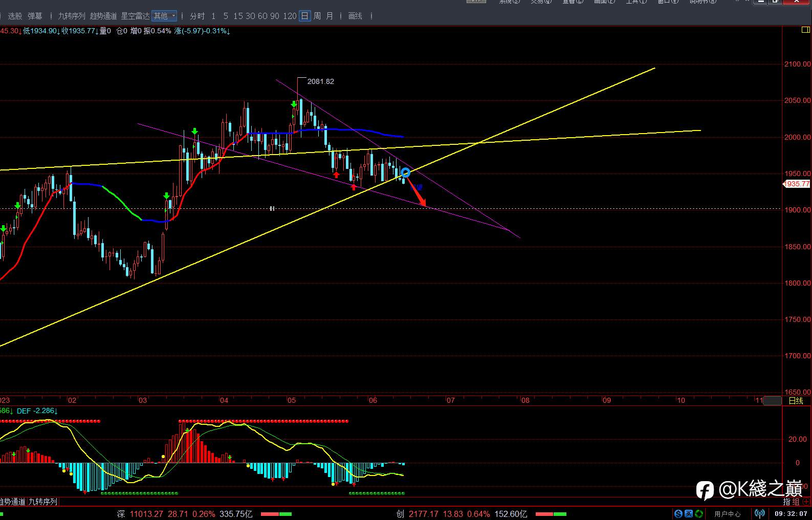Click the network signal status icon
Viewport: 812px width, 520px height.
tap(760, 513)
